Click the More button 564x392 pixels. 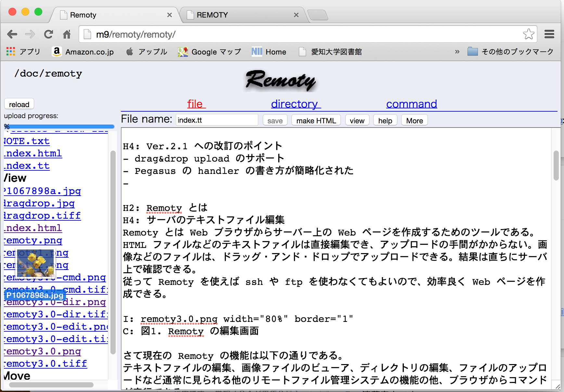(x=415, y=120)
